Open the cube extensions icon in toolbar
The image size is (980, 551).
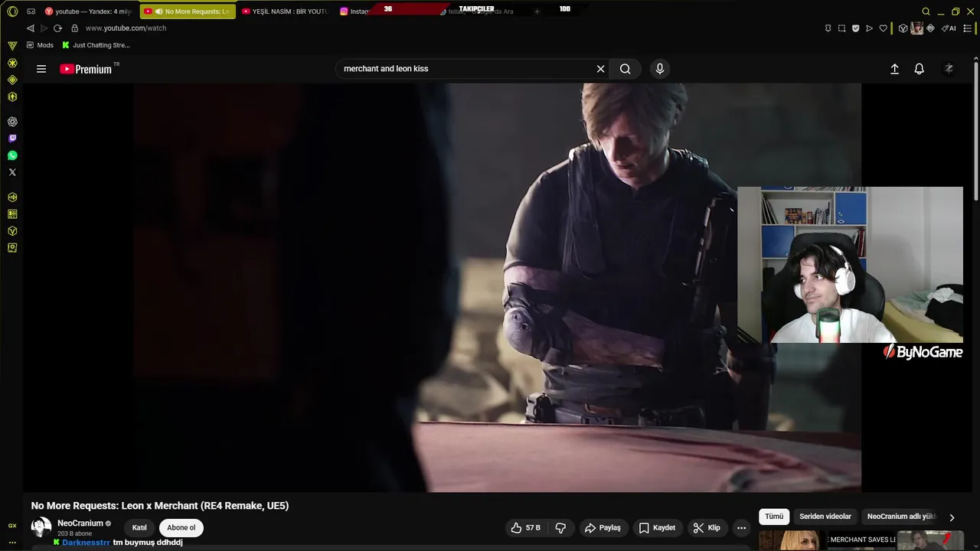[x=903, y=28]
